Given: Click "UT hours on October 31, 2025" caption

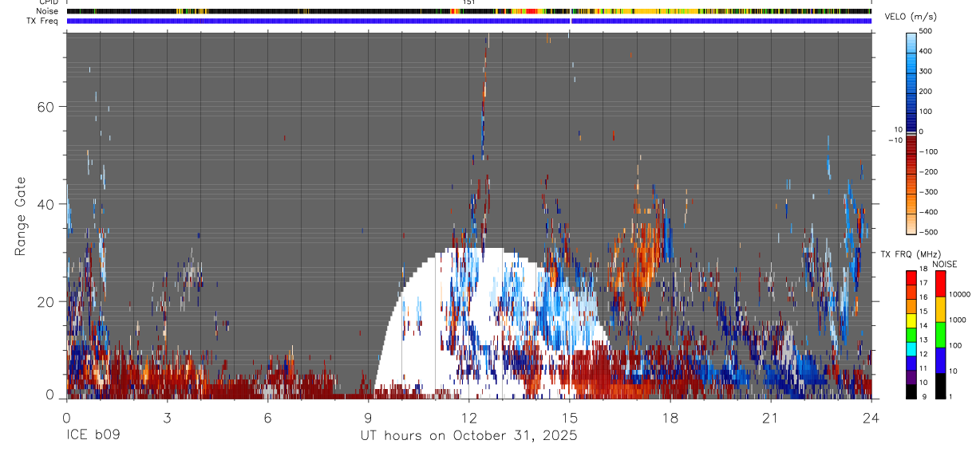Looking at the screenshot, I should [469, 435].
